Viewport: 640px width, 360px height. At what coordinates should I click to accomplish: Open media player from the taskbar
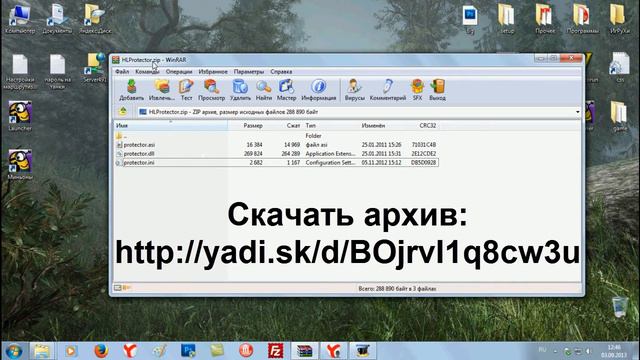point(71,351)
